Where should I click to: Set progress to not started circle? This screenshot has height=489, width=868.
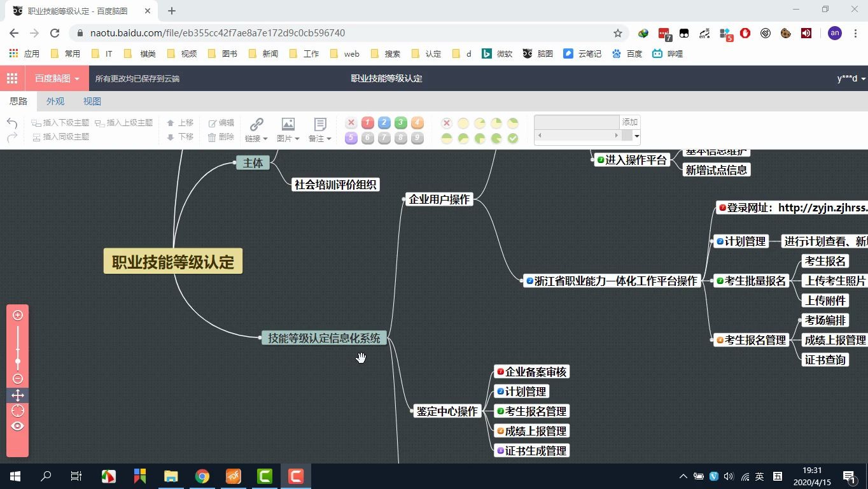coord(463,123)
